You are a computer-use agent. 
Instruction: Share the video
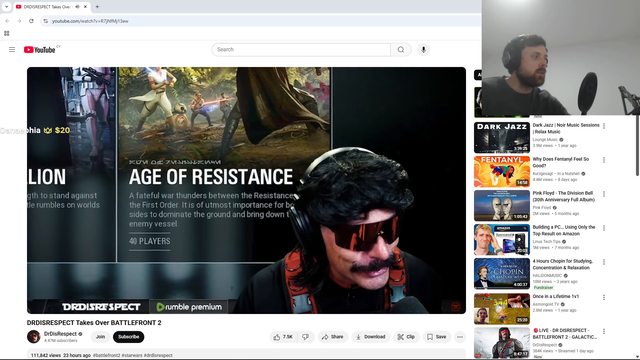pyautogui.click(x=332, y=337)
